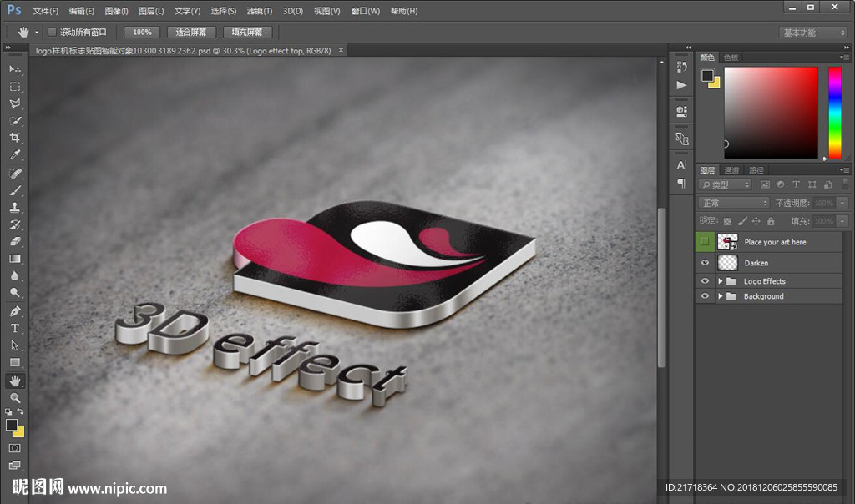Select the Path Selection tool
Screen dimensions: 855x504
click(x=15, y=345)
